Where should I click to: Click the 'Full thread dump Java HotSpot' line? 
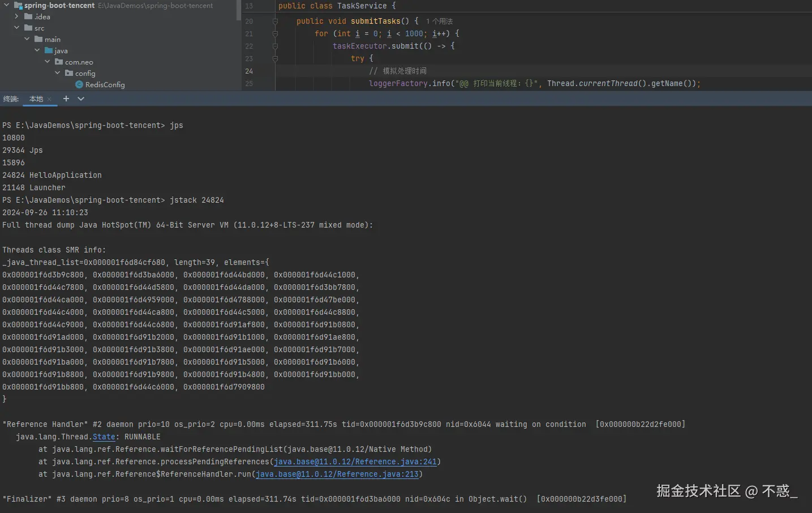click(x=188, y=225)
